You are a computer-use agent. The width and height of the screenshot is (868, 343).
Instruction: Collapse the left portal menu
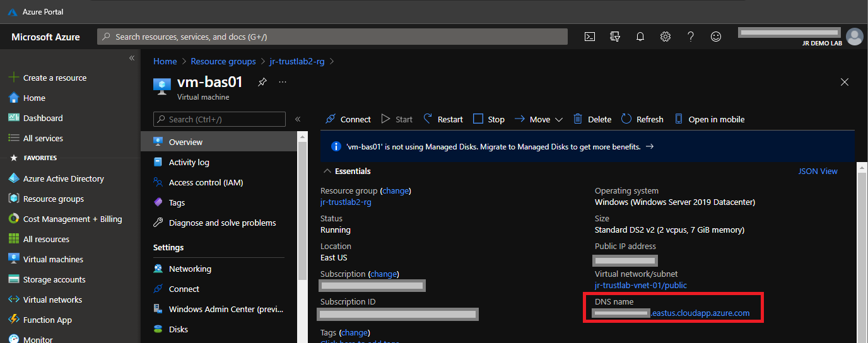(x=132, y=58)
